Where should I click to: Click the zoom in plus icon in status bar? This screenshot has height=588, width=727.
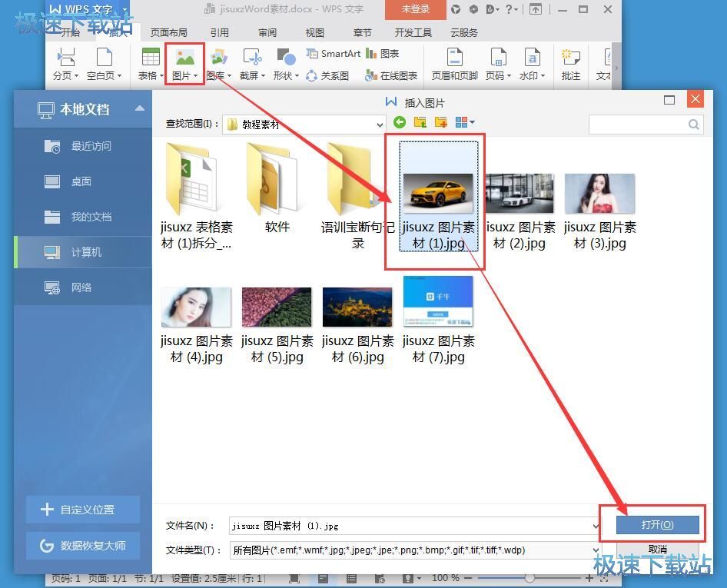589,578
